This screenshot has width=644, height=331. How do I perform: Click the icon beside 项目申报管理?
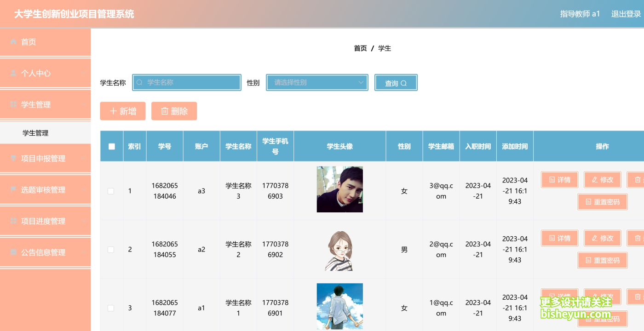click(x=13, y=158)
